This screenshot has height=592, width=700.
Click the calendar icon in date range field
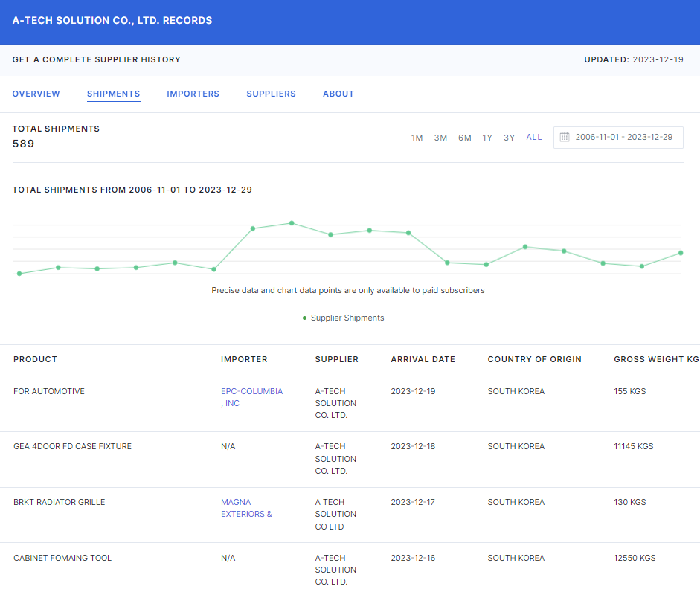point(565,137)
